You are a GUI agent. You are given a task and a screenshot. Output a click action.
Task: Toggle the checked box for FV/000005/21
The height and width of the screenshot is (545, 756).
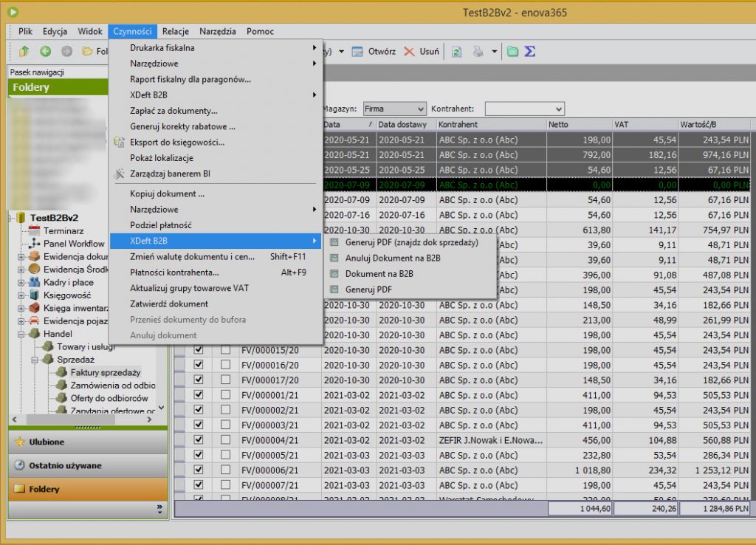pyautogui.click(x=198, y=455)
